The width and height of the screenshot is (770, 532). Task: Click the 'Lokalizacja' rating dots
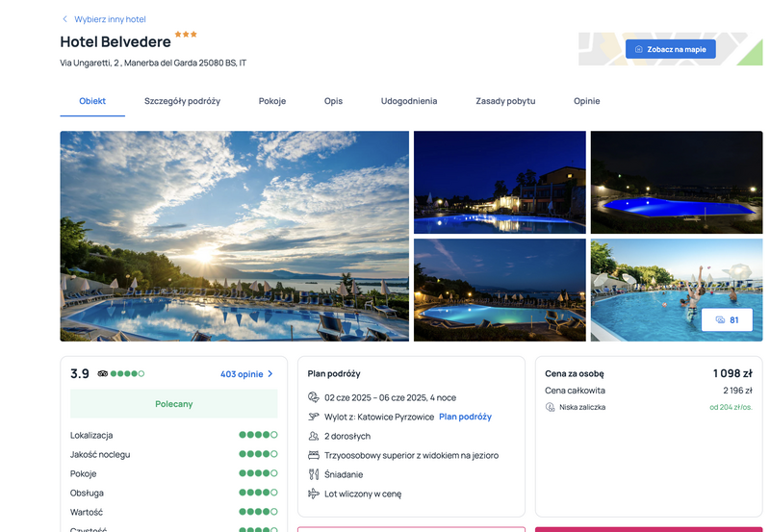click(258, 435)
